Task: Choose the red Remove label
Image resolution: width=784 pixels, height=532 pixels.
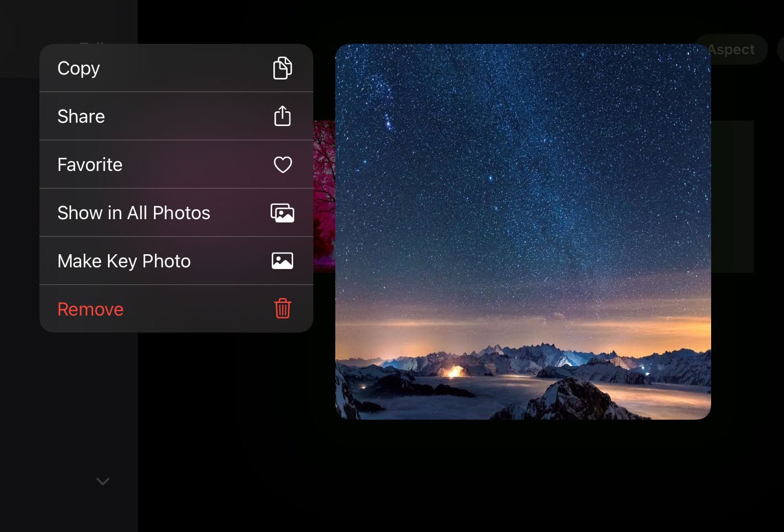Action: click(x=90, y=309)
